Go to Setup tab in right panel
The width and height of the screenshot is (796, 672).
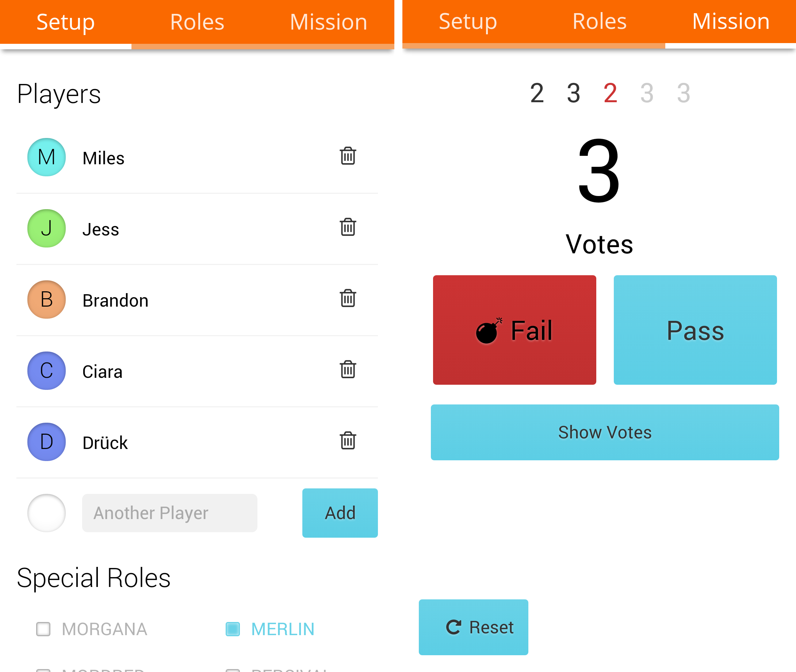pyautogui.click(x=468, y=21)
